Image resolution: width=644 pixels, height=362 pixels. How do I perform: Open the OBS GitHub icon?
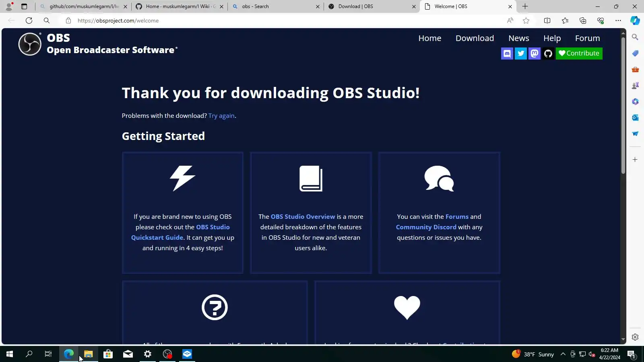coord(548,53)
